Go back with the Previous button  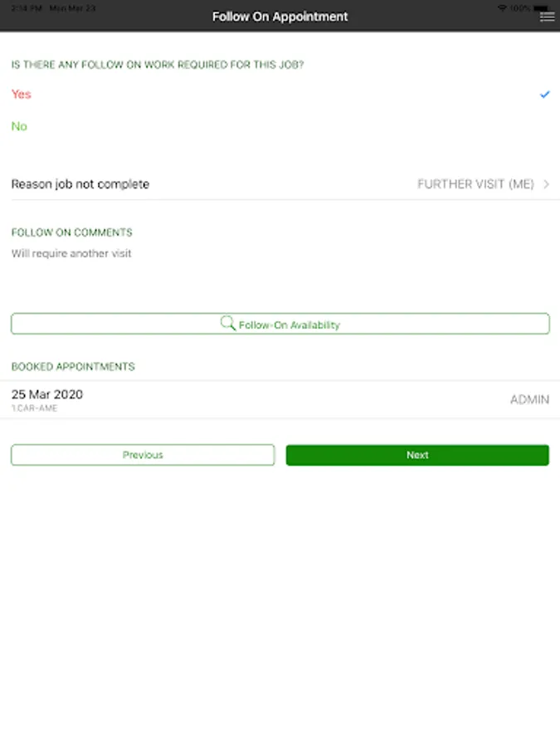pos(143,455)
